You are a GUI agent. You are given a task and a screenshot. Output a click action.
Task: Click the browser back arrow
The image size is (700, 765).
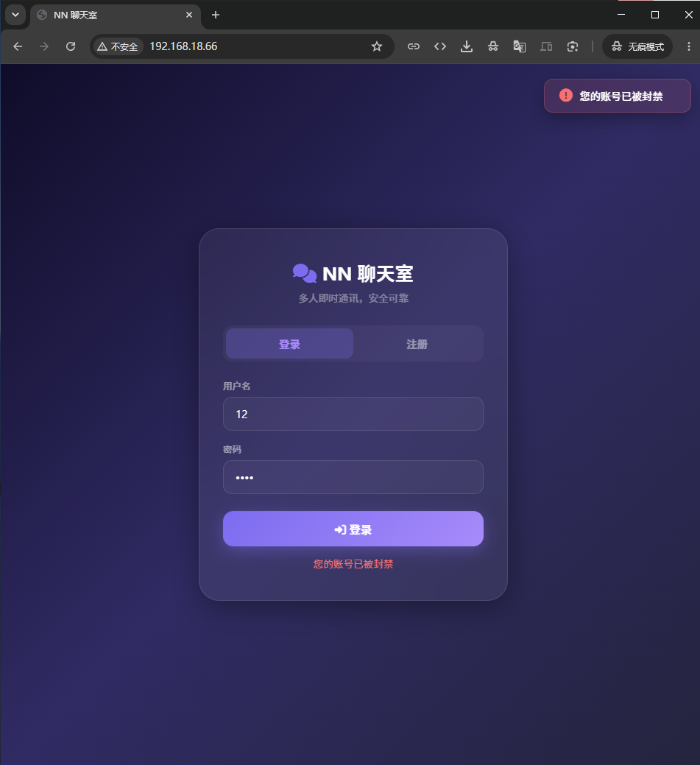click(x=18, y=46)
